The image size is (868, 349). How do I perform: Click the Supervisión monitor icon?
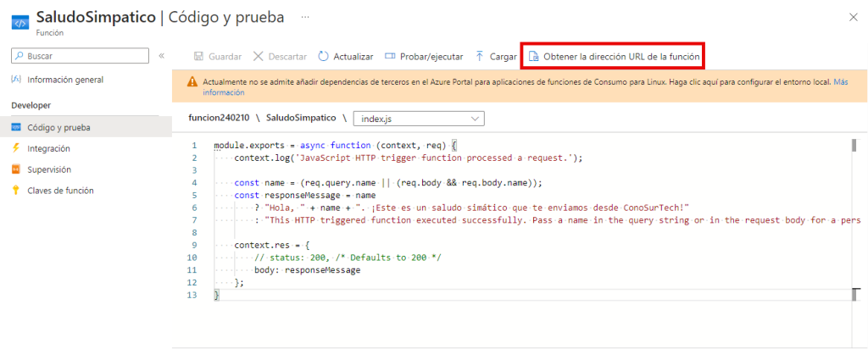tap(16, 169)
